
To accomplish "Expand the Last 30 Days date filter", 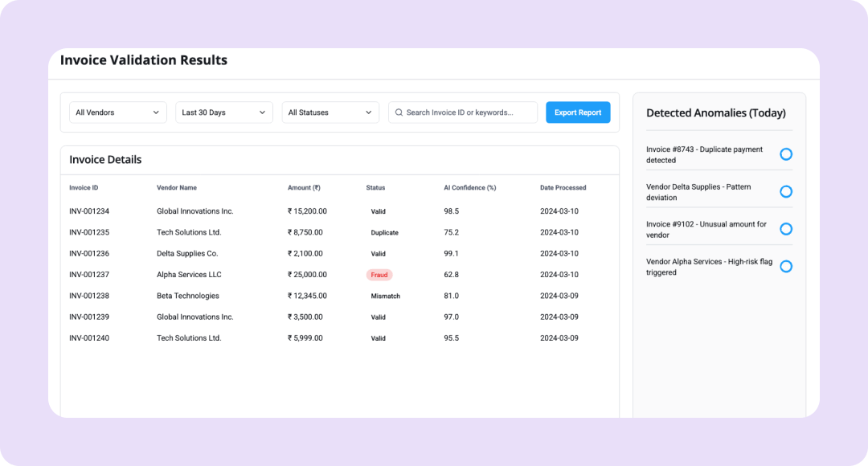I will point(223,112).
